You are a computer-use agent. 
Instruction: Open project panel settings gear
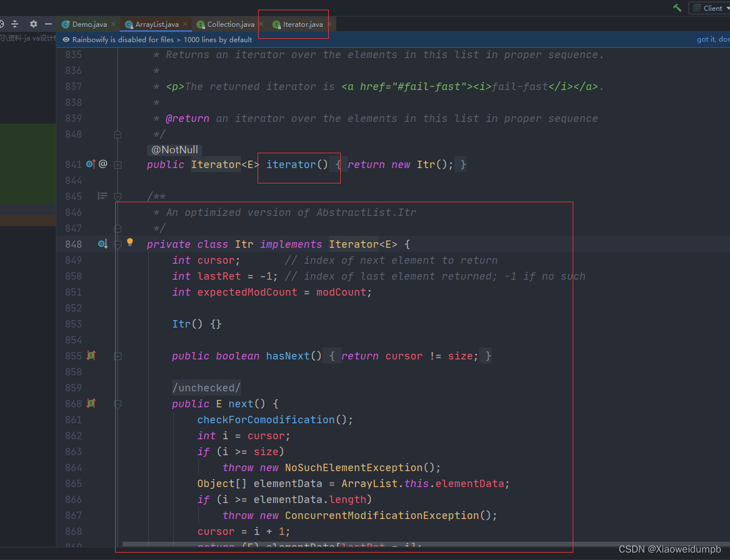tap(34, 24)
